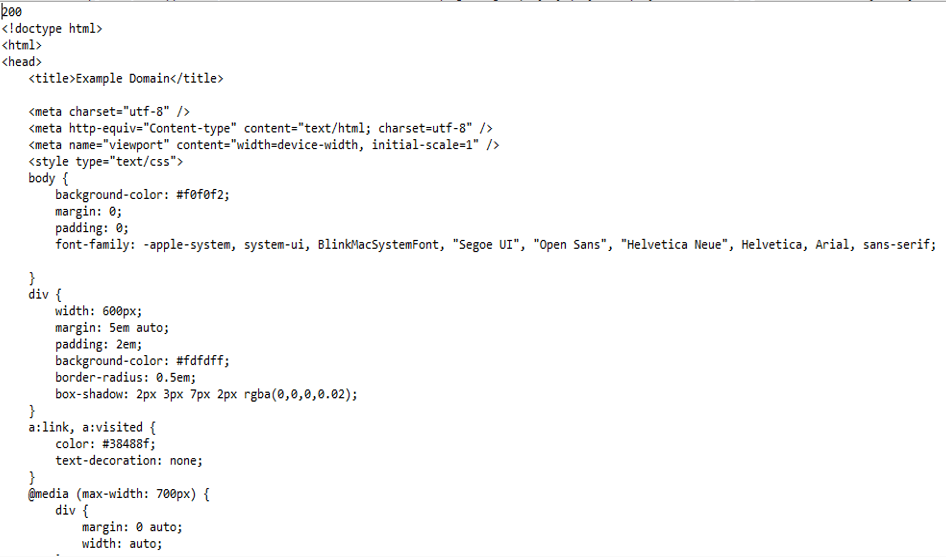
Task: Click the border-radius: 0.5em line
Action: [x=125, y=377]
